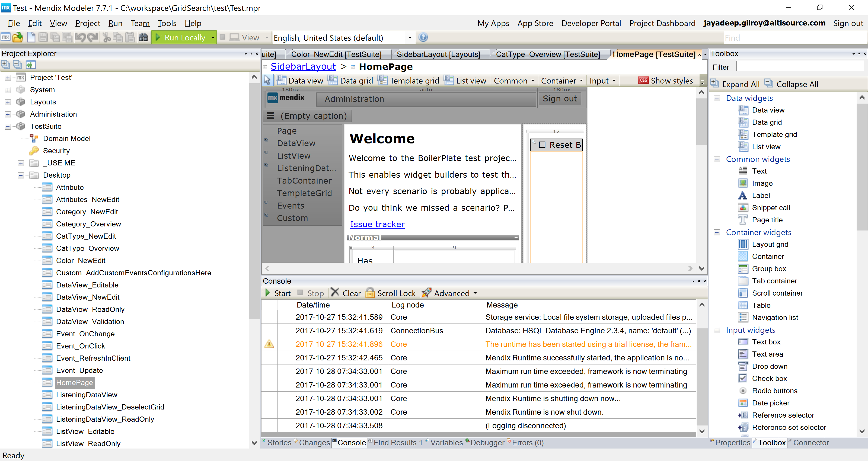Screen dimensions: 868x461
Task: Select the pointer arrow tool in page editor
Action: (267, 81)
